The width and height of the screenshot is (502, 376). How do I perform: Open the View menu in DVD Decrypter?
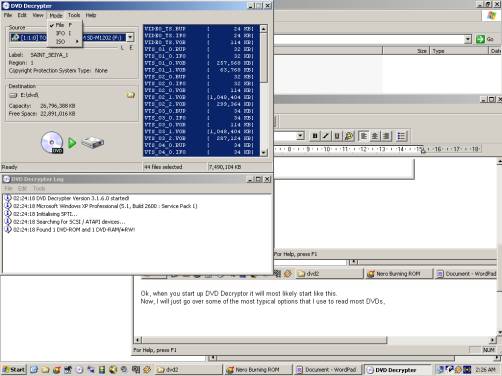38,15
